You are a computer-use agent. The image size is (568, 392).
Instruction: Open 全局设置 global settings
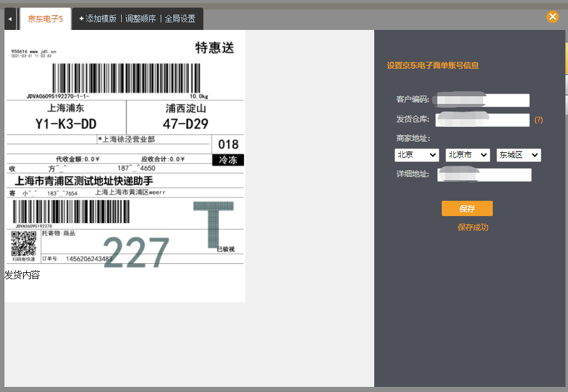click(x=180, y=18)
